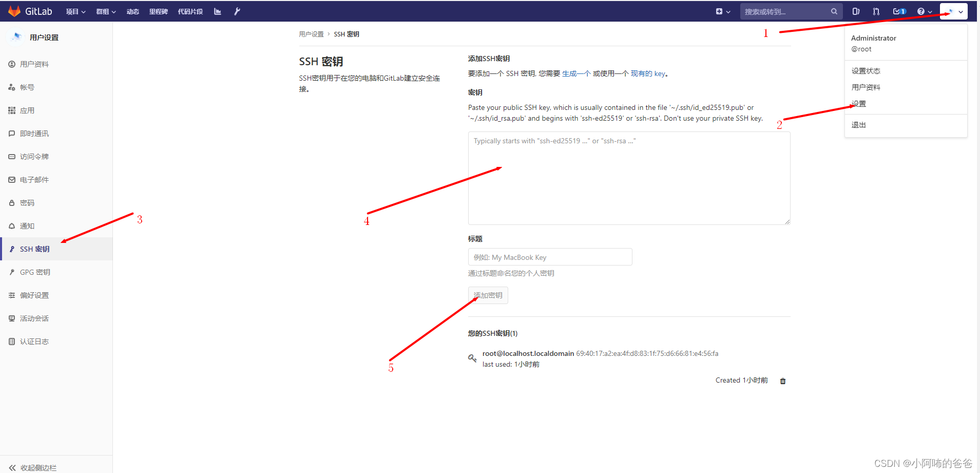This screenshot has height=473, width=980.
Task: Delete SSH key with trash icon
Action: tap(783, 381)
